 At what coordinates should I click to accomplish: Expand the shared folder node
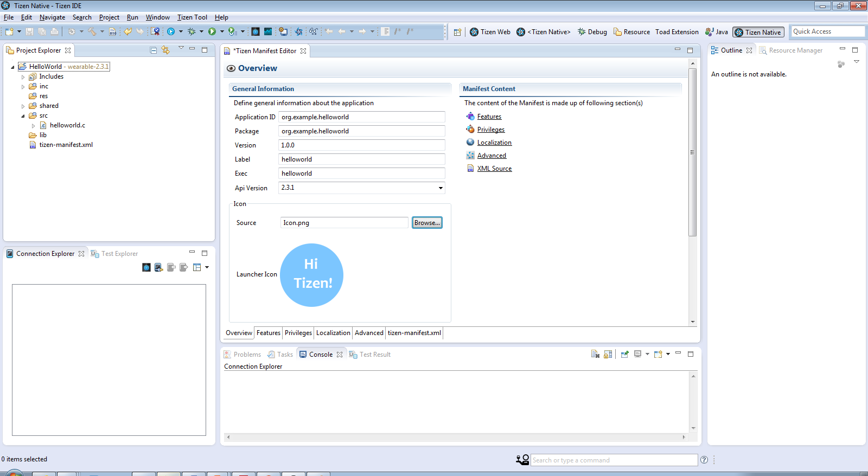[x=23, y=106]
